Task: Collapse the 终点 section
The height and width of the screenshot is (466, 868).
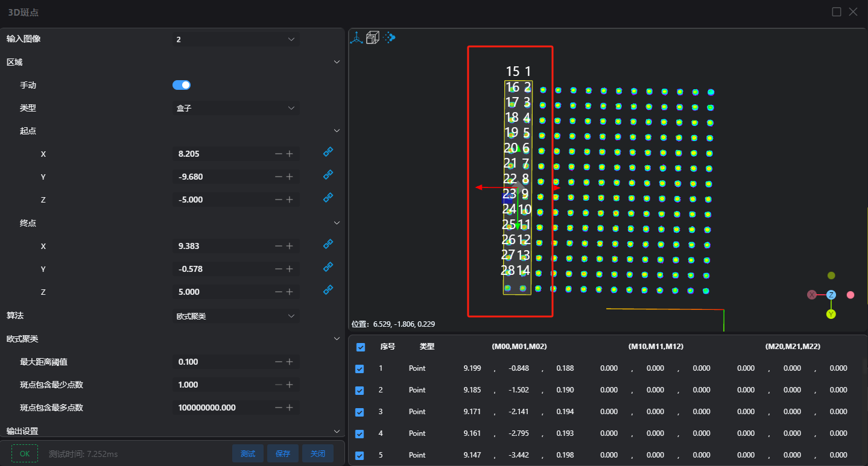Action: 337,223
